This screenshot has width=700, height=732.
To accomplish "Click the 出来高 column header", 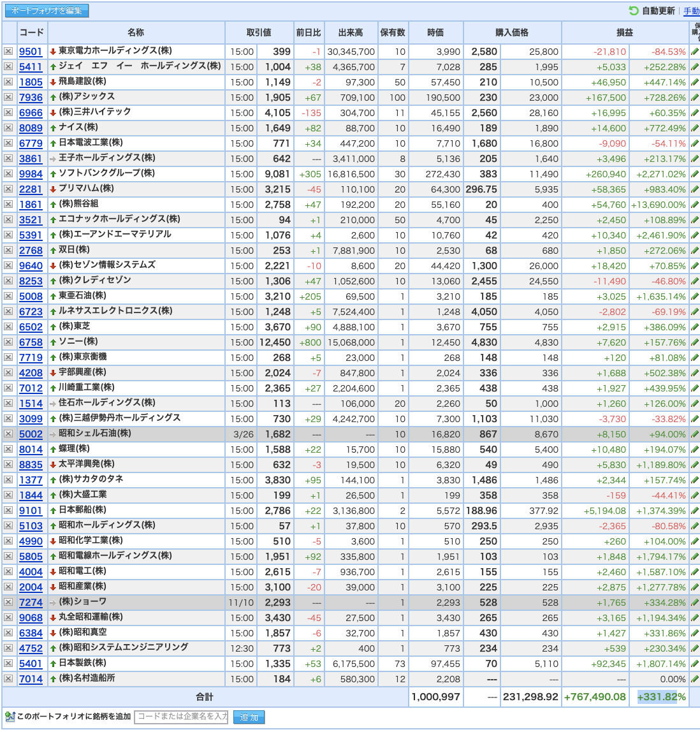I will 351,33.
